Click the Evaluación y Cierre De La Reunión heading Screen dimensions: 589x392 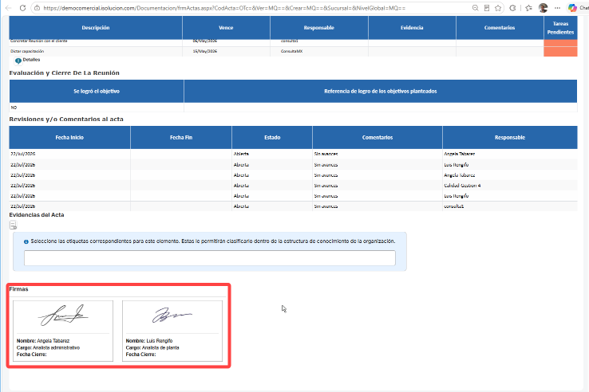(64, 73)
